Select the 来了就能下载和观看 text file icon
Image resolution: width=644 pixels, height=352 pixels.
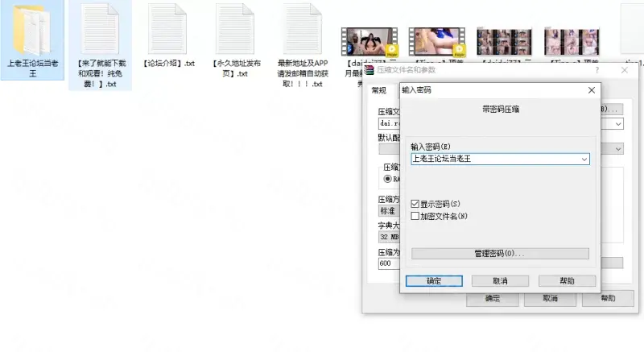click(x=100, y=29)
